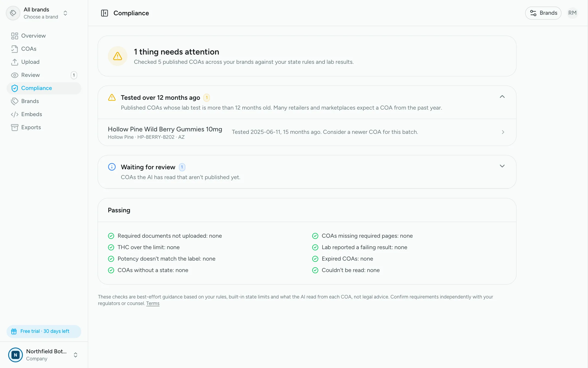Click the Review count badge
Viewport: 588px width, 368px height.
click(74, 75)
